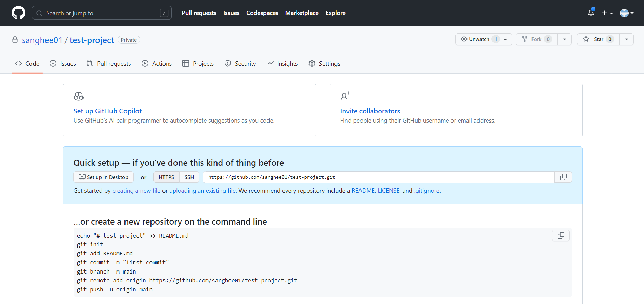The image size is (644, 304).
Task: Click the invite person-plus icon
Action: [x=345, y=96]
